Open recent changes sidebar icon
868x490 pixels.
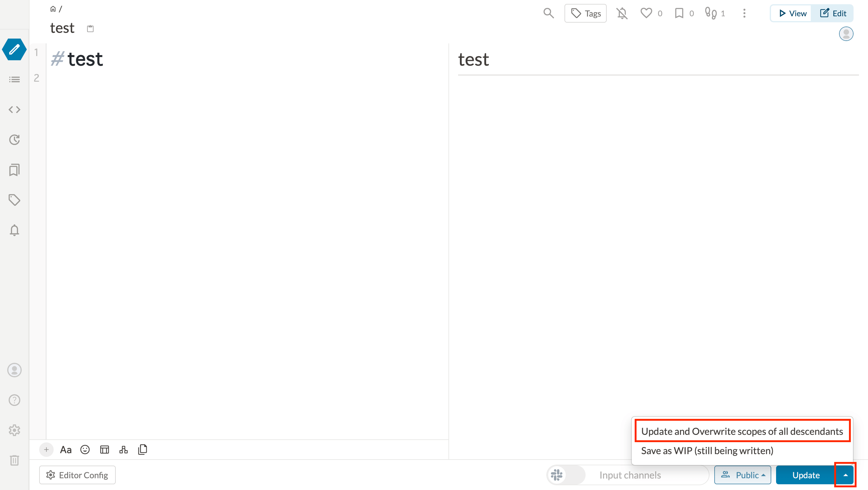[14, 140]
